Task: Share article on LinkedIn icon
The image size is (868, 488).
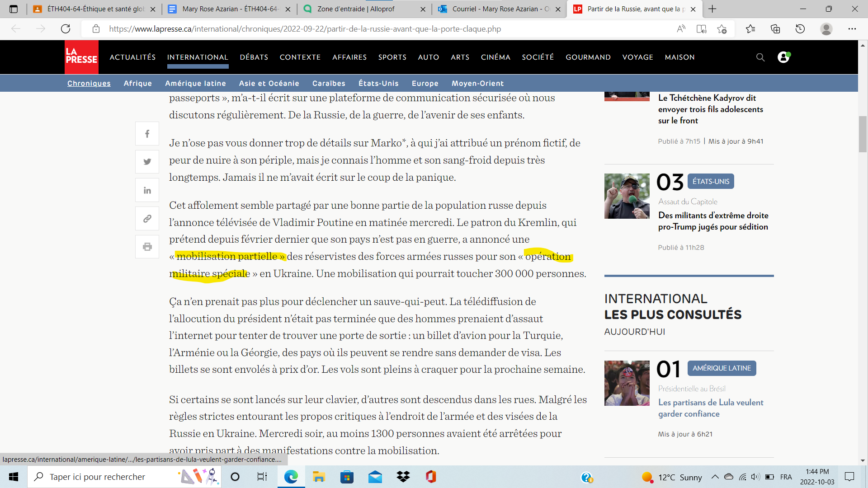Action: (147, 190)
